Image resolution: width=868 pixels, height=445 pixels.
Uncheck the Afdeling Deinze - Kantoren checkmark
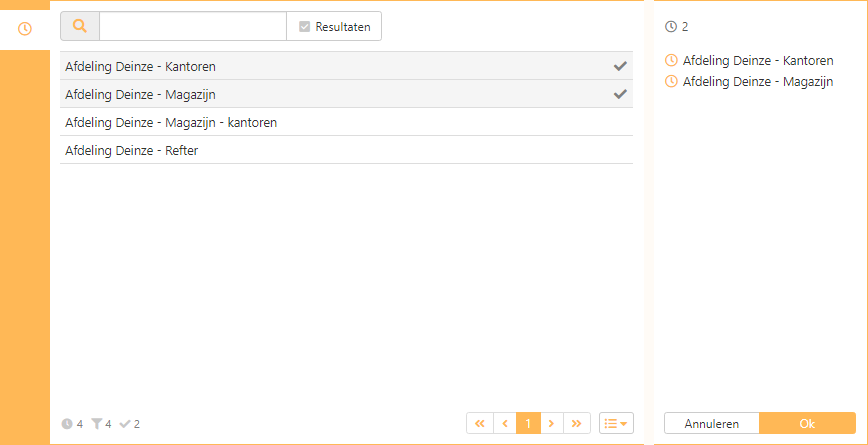coord(620,66)
